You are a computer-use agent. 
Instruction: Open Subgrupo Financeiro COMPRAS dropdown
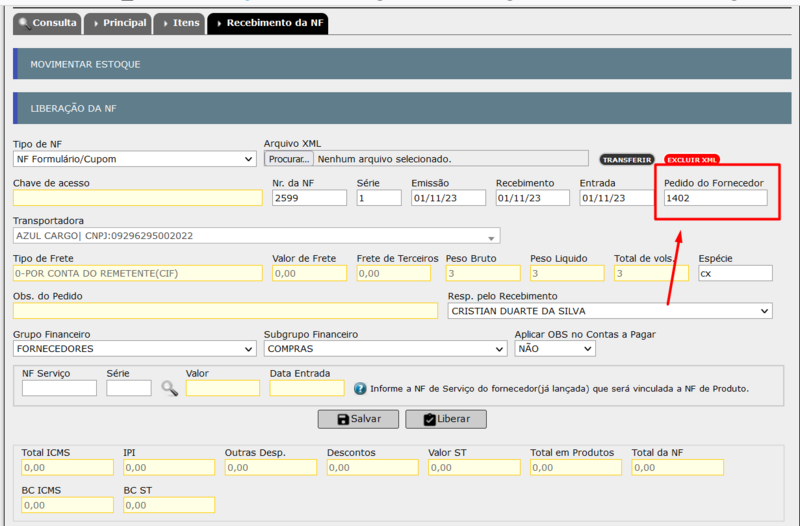point(385,348)
